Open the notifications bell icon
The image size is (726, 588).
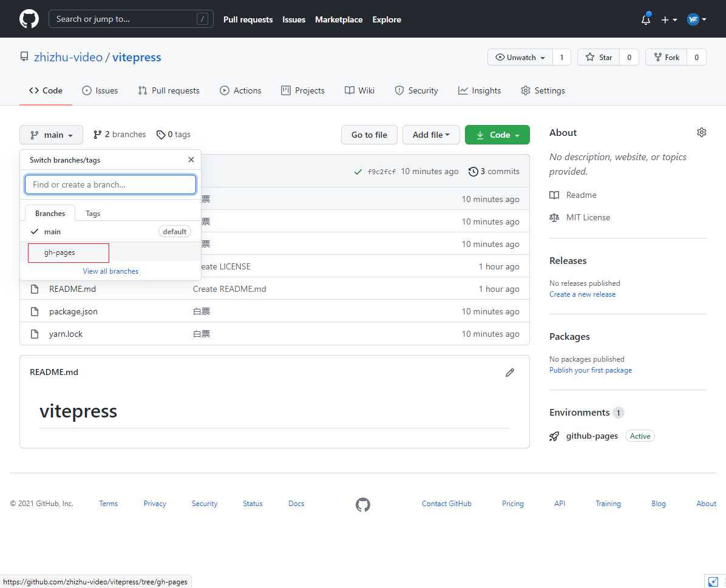645,19
